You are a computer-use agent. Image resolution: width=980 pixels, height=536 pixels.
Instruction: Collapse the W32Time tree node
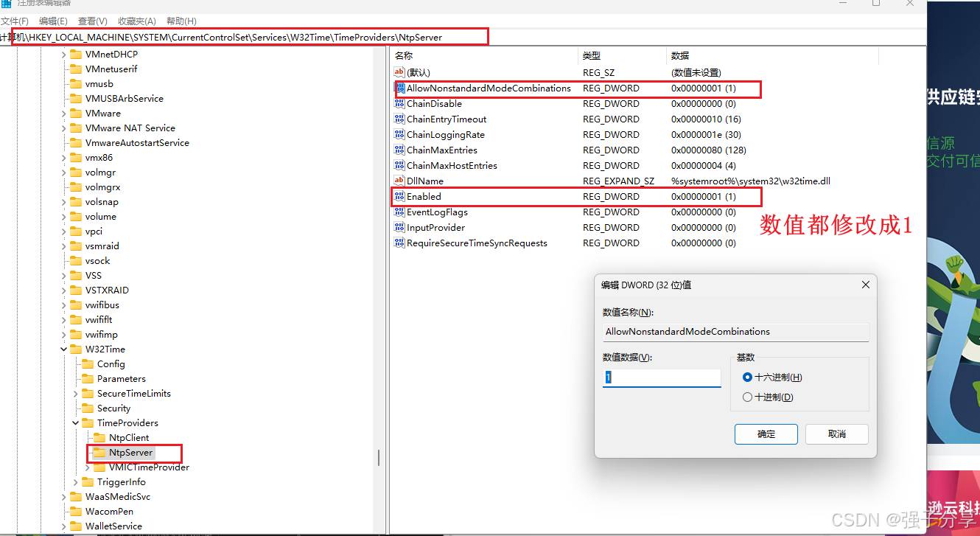pos(64,349)
